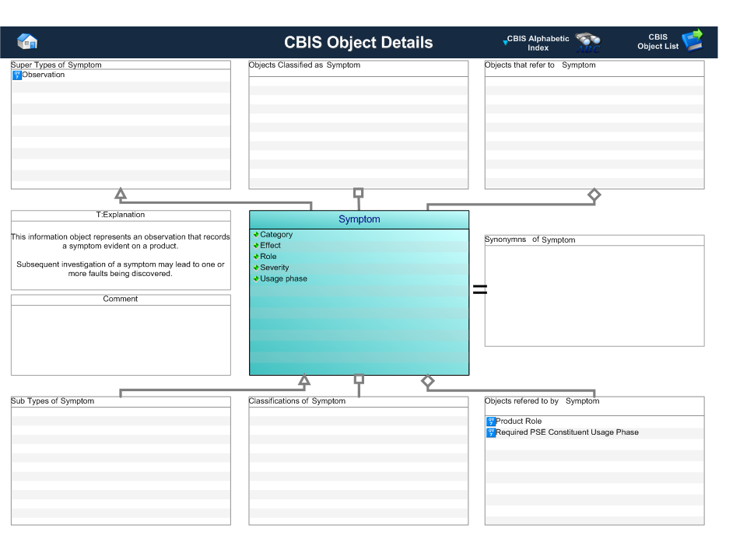Open the Observation super type
The width and height of the screenshot is (747, 560).
click(44, 75)
